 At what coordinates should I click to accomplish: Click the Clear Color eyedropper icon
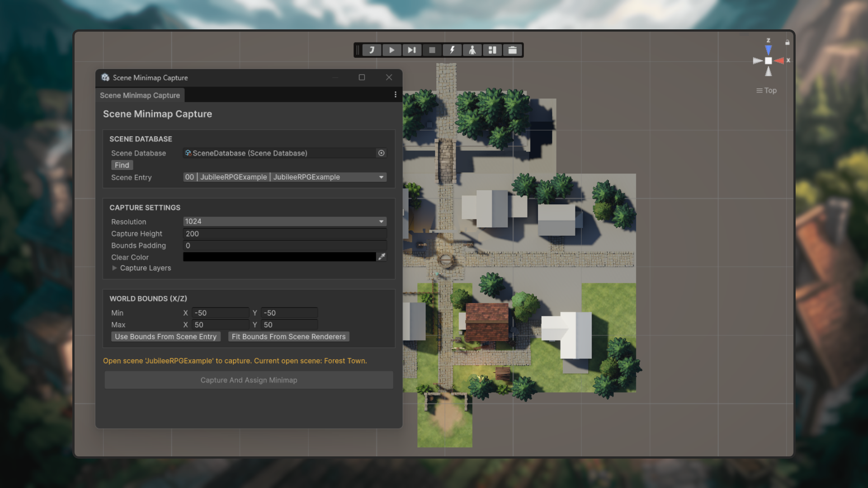(x=382, y=257)
